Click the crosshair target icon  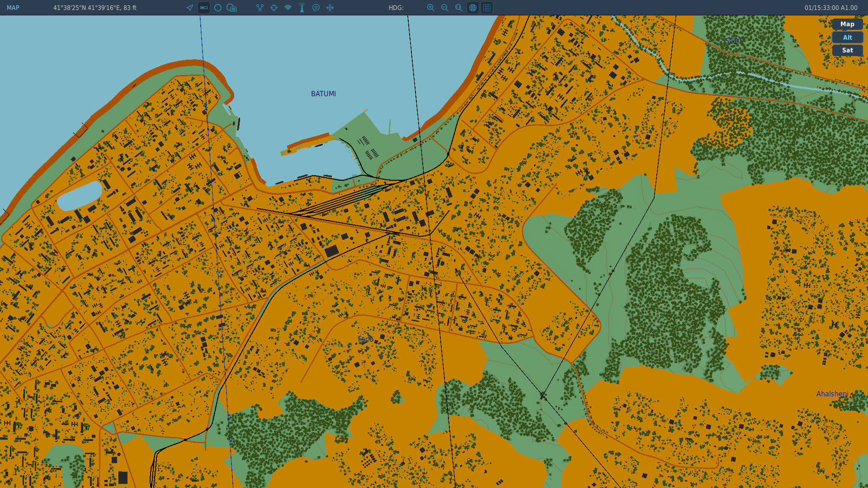(274, 8)
